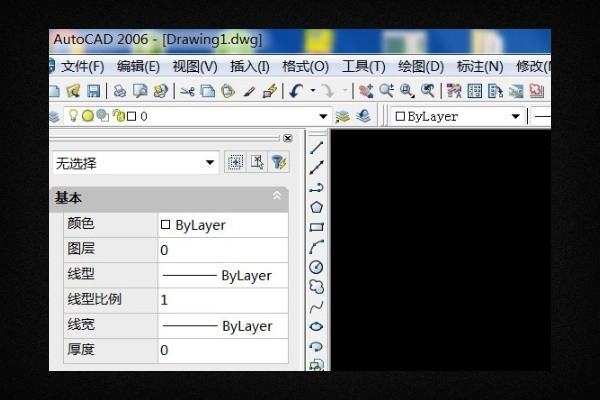Viewport: 600px width, 400px height.
Task: Open the 插入(I) menu
Action: (249, 67)
